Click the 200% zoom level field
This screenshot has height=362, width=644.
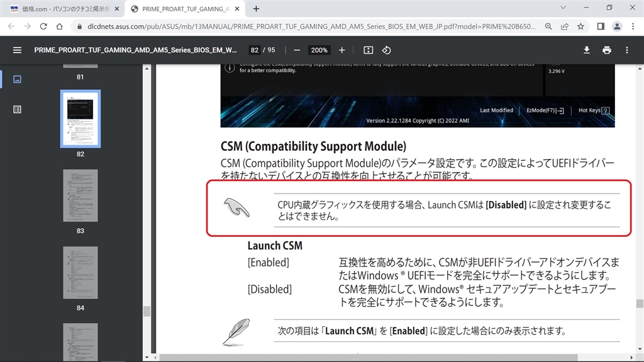coord(319,50)
